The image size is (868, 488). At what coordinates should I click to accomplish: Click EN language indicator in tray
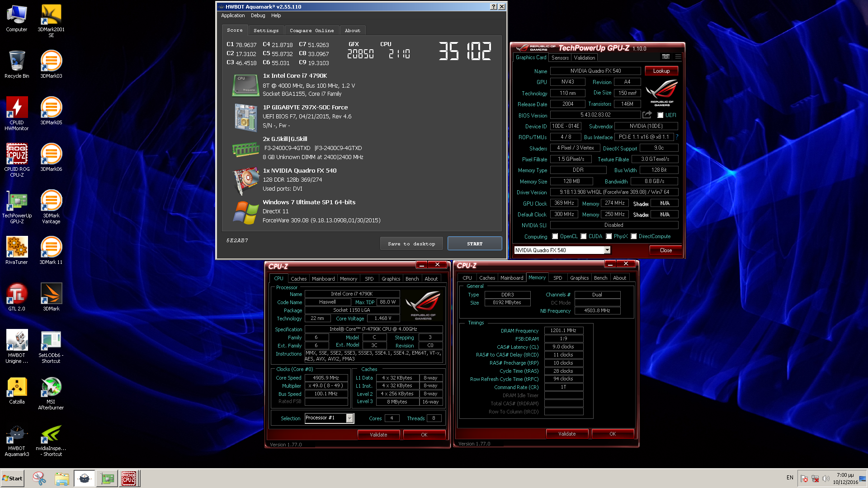coord(790,478)
